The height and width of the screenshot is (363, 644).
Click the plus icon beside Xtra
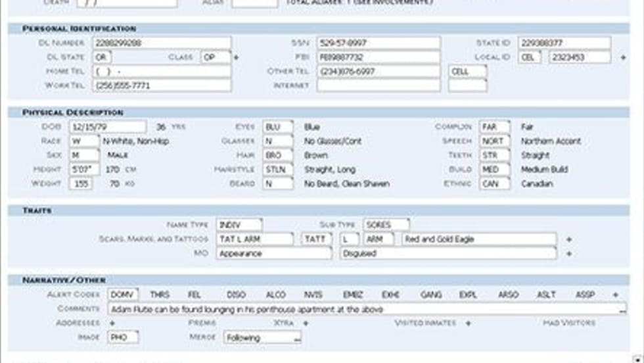pyautogui.click(x=306, y=324)
